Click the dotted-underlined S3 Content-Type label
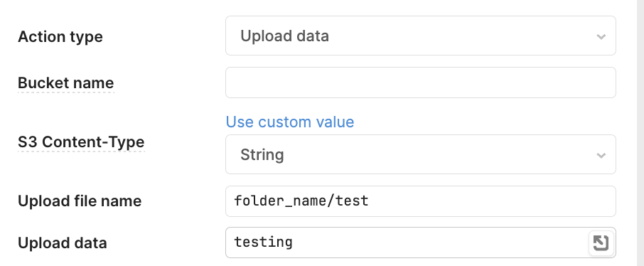 (81, 142)
